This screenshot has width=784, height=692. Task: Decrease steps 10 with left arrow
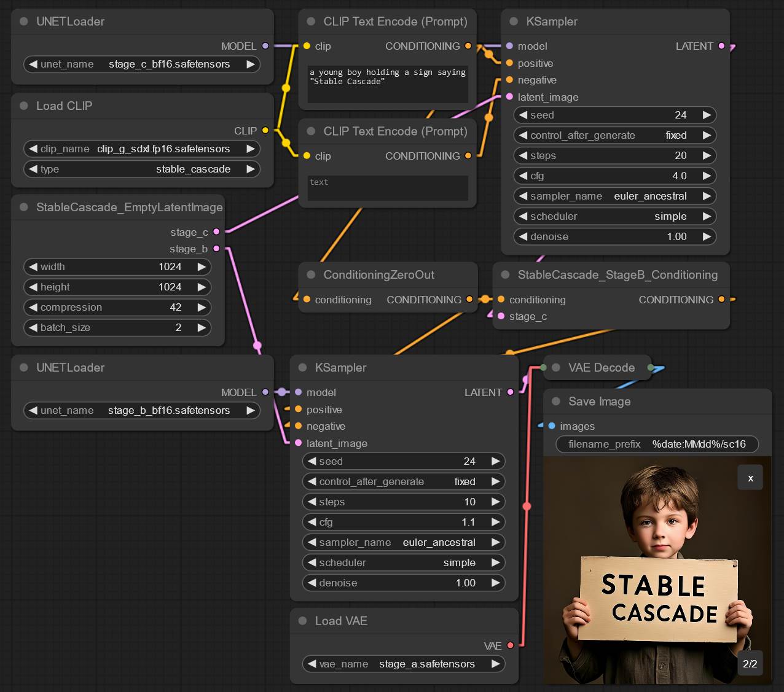tap(312, 502)
